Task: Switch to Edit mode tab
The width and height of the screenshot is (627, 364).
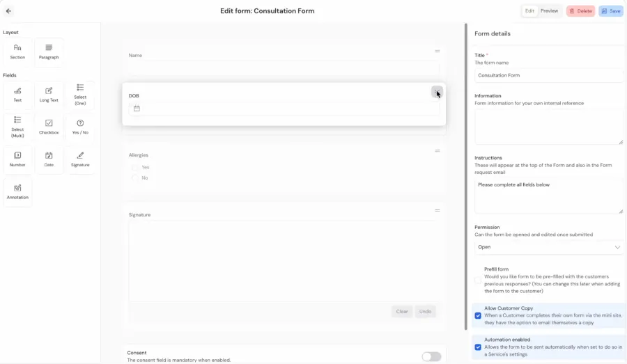Action: pyautogui.click(x=529, y=11)
